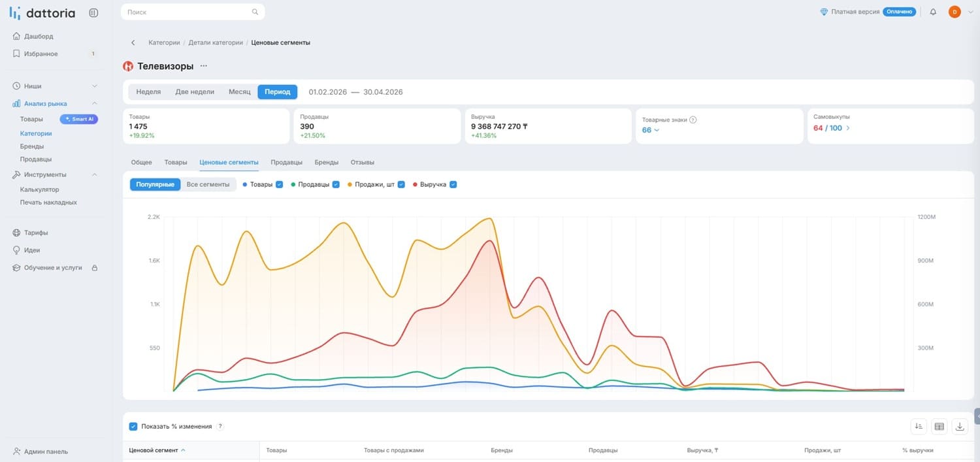The width and height of the screenshot is (980, 462).
Task: Click the search magnifier icon
Action: point(255,12)
